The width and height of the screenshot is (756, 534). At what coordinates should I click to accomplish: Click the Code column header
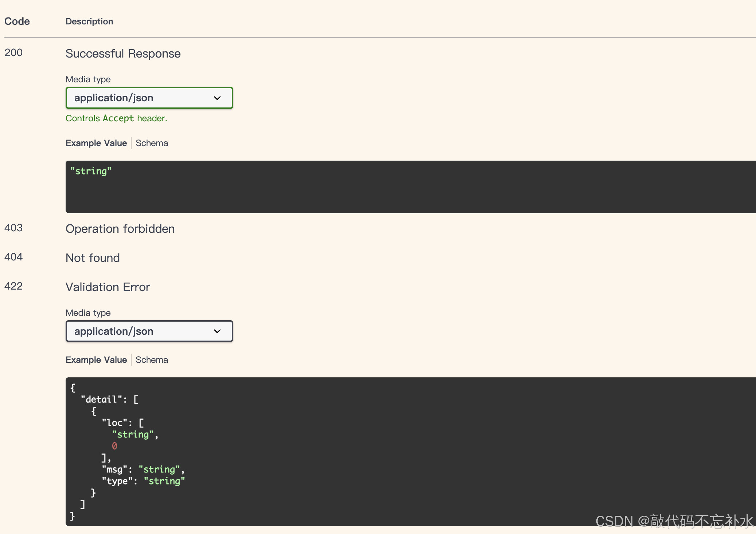[17, 21]
